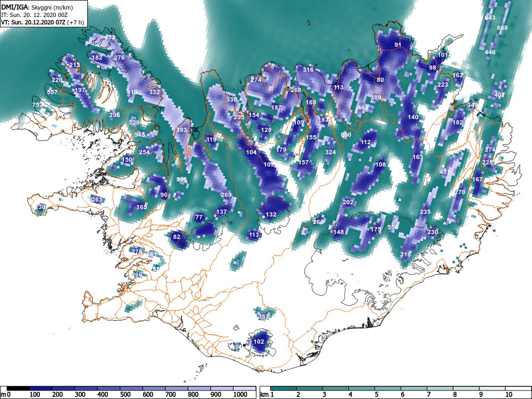Click the 688 offshore value

coord(502,28)
